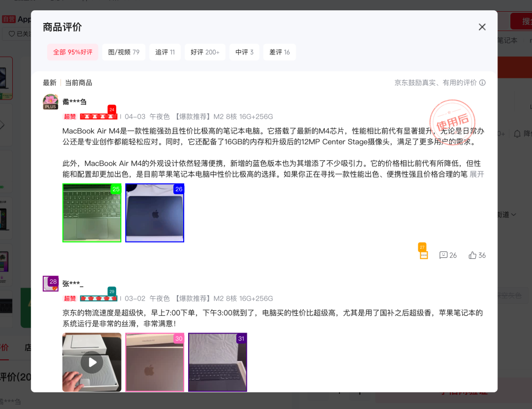The image size is (532, 409).
Task: Filter by 差评 16 negative reviews
Action: pos(280,52)
